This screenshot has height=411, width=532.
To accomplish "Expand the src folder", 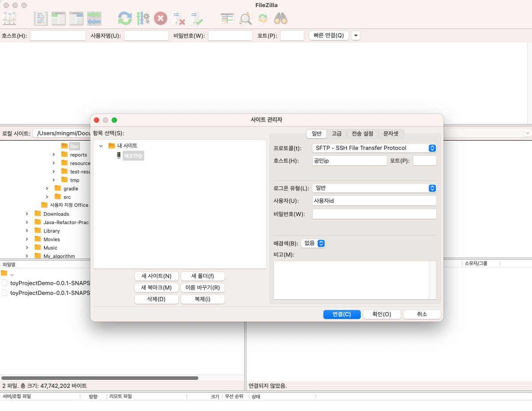I will [x=47, y=197].
